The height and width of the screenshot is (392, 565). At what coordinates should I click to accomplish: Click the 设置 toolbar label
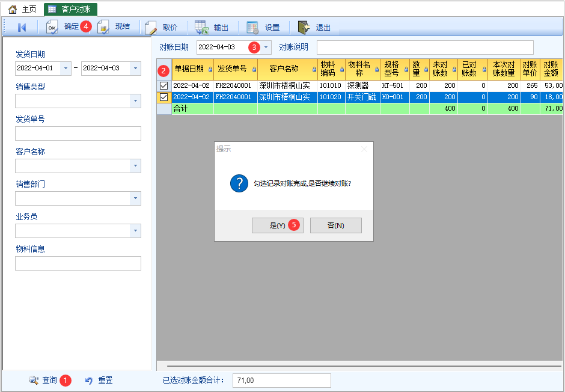pos(272,28)
